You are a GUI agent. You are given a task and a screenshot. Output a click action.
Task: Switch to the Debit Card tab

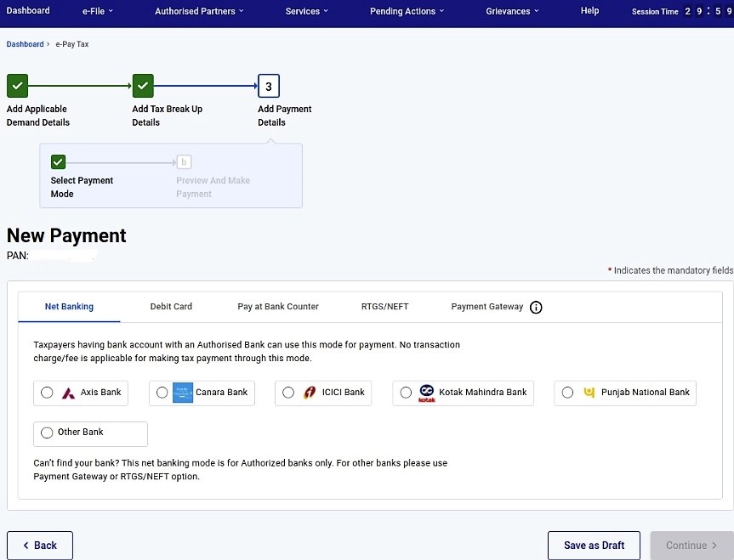click(170, 307)
